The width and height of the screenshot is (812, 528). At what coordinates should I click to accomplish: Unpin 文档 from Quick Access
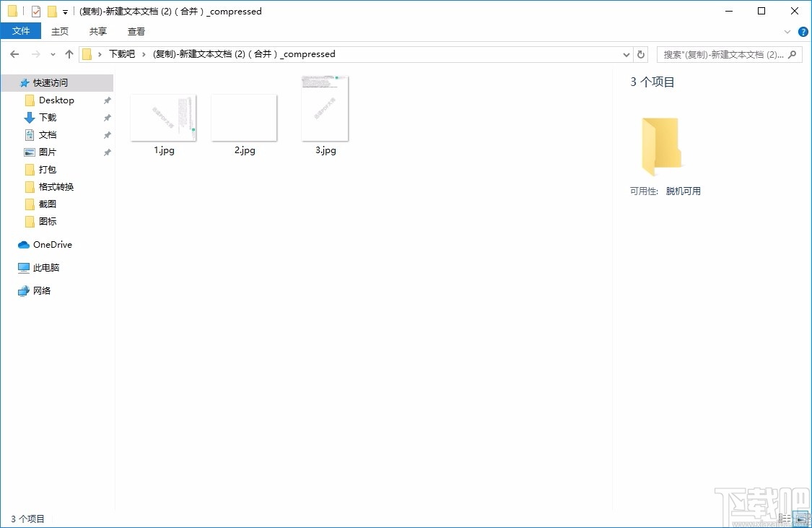(107, 135)
